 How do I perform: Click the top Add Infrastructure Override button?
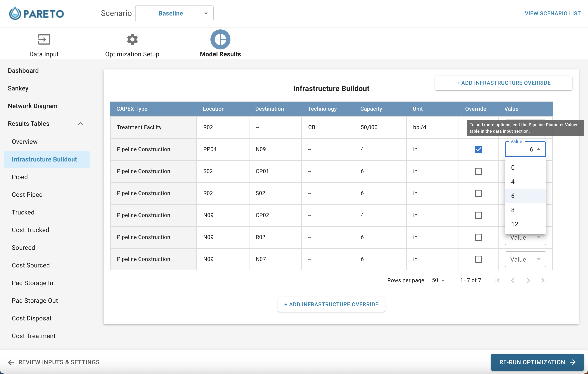tap(503, 83)
